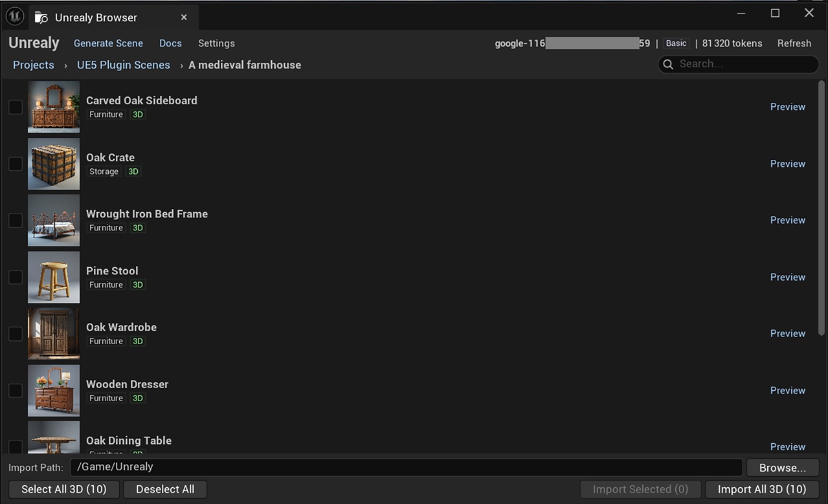Click the search magnifier icon
This screenshot has height=504, width=828.
pyautogui.click(x=668, y=64)
